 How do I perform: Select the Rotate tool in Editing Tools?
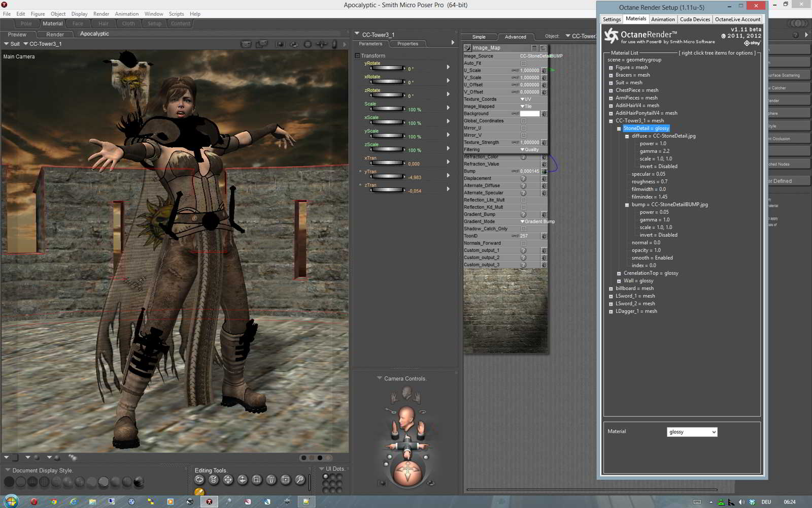pyautogui.click(x=199, y=480)
